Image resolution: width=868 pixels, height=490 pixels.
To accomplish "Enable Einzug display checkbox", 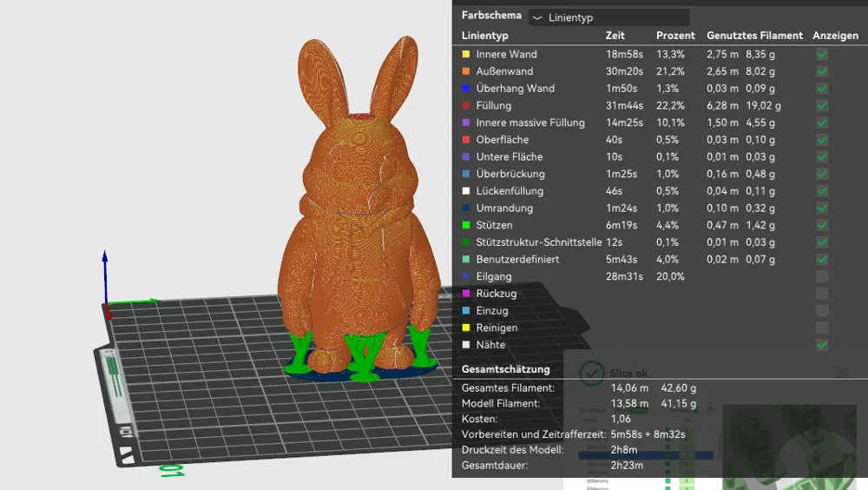I will pyautogui.click(x=822, y=311).
